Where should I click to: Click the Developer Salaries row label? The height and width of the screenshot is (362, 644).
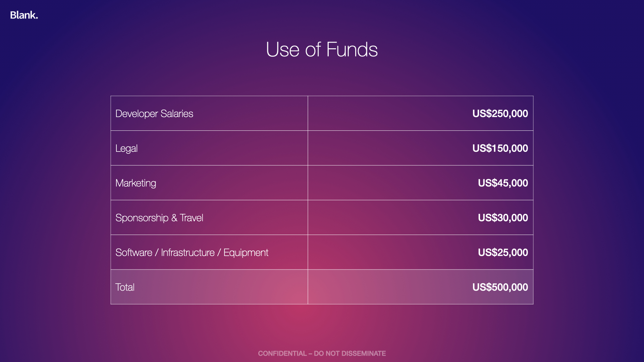click(x=154, y=114)
